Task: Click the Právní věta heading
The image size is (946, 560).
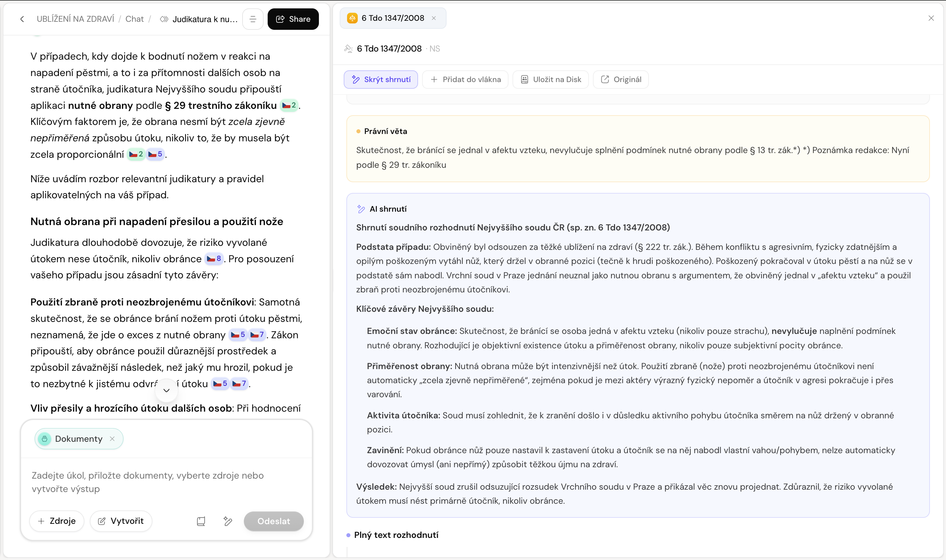Action: [385, 131]
